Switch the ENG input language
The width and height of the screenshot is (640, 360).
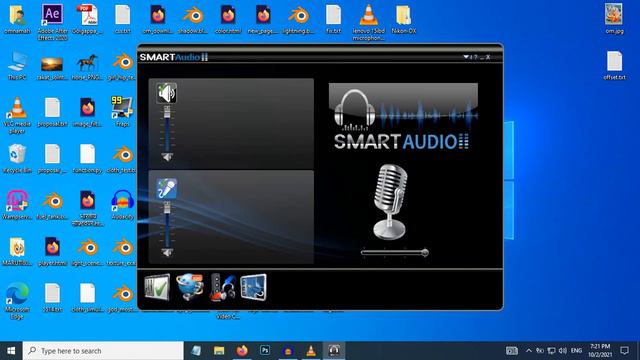click(576, 351)
